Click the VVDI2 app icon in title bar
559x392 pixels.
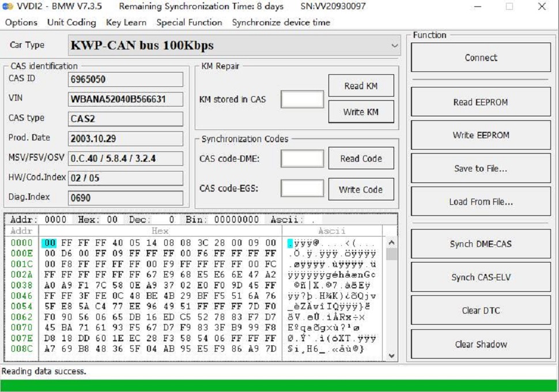coord(7,7)
